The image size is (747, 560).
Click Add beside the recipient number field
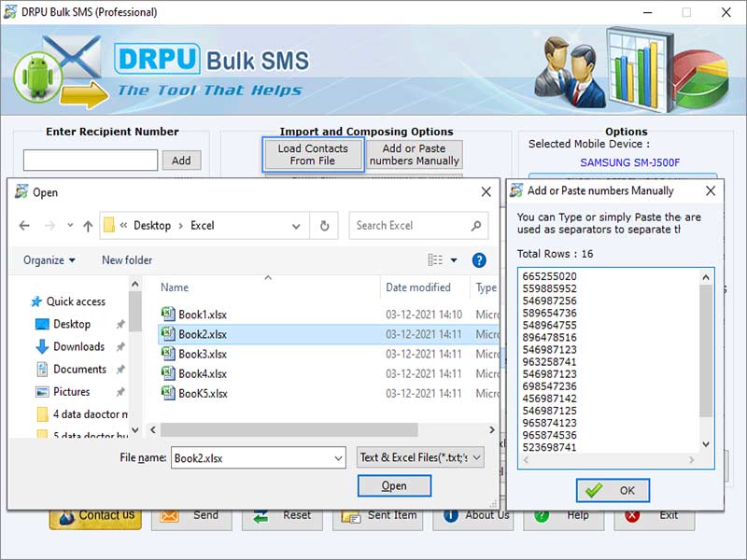point(181,160)
